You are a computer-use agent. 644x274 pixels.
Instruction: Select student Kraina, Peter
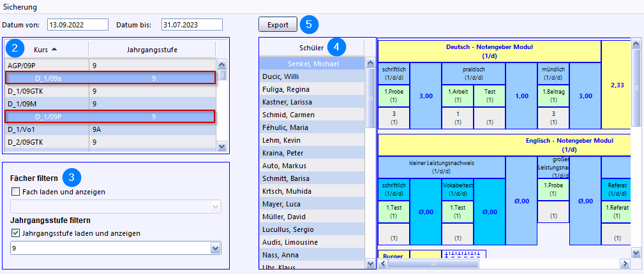(311, 153)
